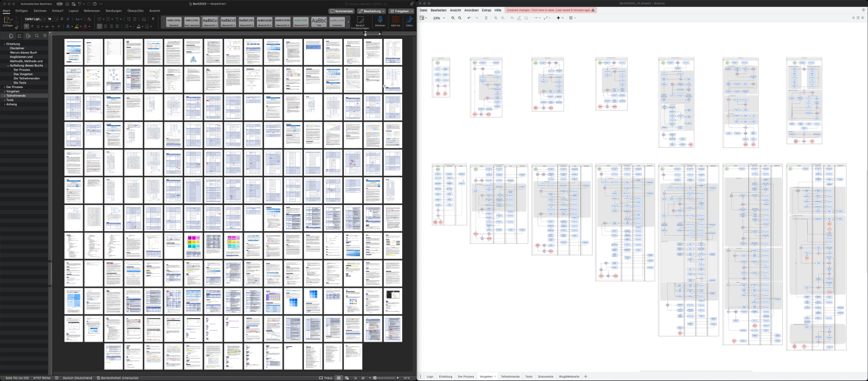Toggle bold formatting in Word ribbon
The width and height of the screenshot is (868, 381).
[27, 26]
